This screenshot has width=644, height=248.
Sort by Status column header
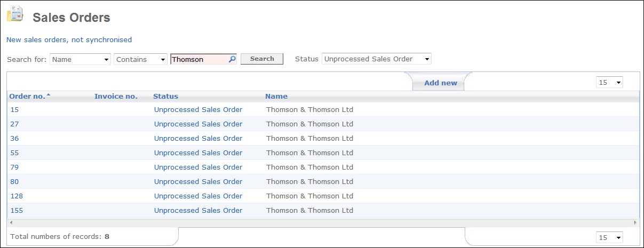165,97
